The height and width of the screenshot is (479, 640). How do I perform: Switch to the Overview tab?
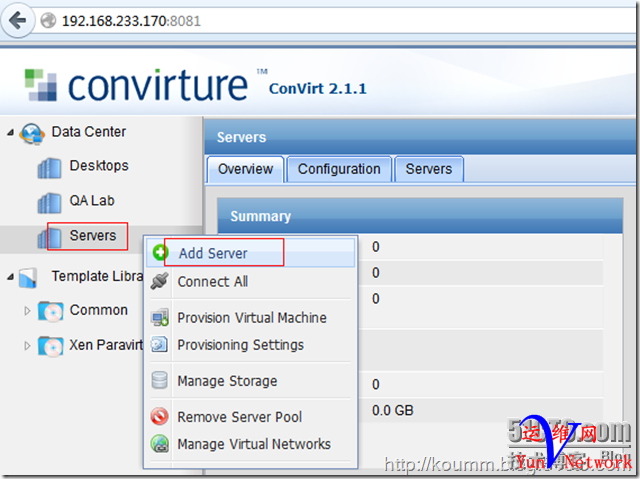click(x=245, y=169)
